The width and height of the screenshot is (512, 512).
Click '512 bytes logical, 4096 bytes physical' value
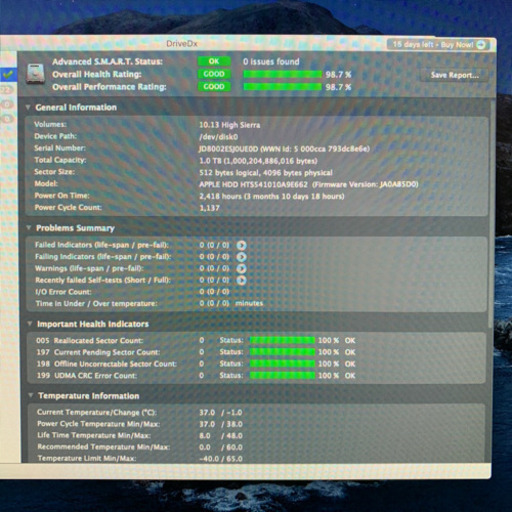(x=266, y=173)
